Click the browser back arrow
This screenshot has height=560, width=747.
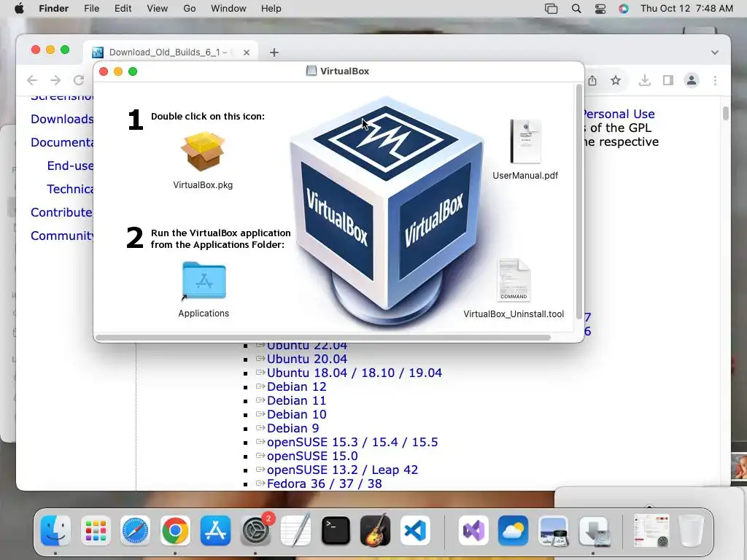pyautogui.click(x=32, y=80)
